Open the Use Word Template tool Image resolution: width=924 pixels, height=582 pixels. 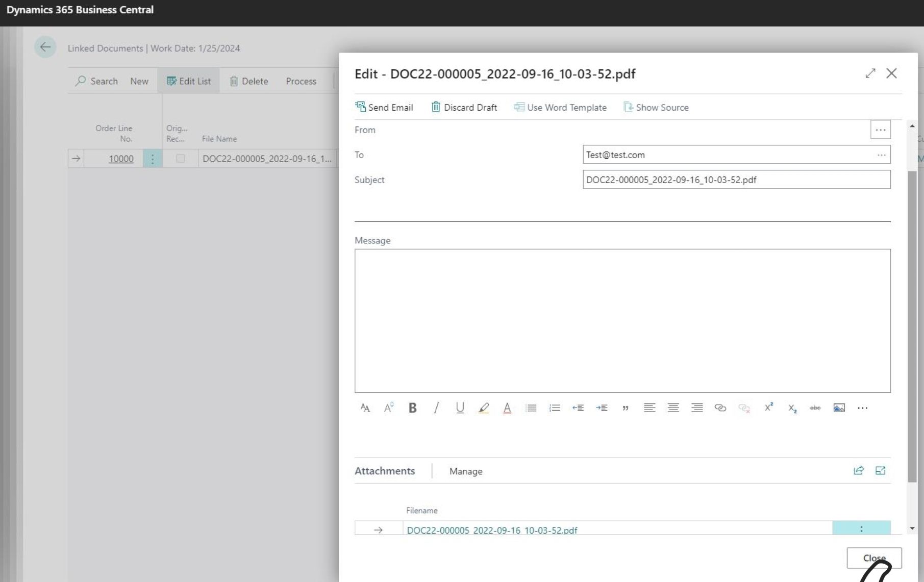click(x=519, y=107)
